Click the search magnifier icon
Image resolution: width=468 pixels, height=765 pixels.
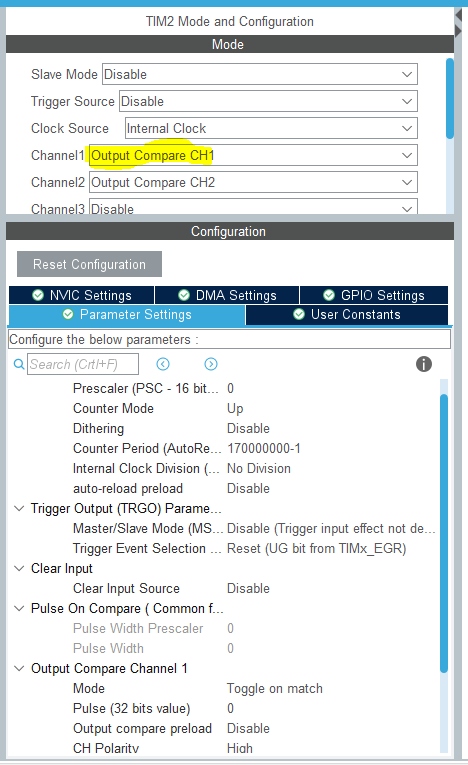click(19, 364)
